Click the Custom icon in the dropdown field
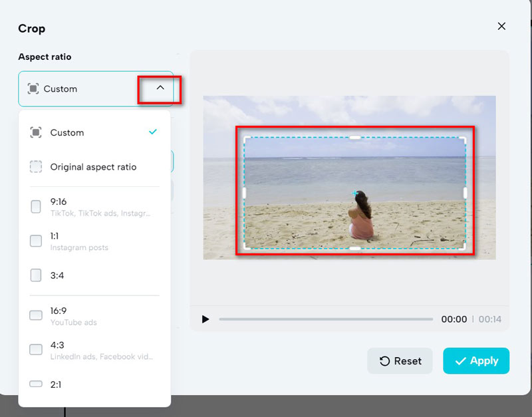The width and height of the screenshot is (532, 417). [x=33, y=88]
